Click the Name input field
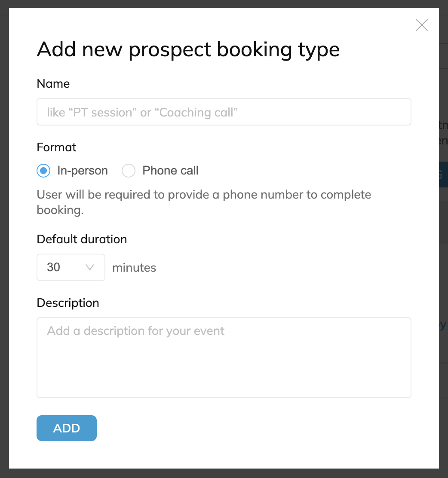The image size is (448, 478). 224,112
